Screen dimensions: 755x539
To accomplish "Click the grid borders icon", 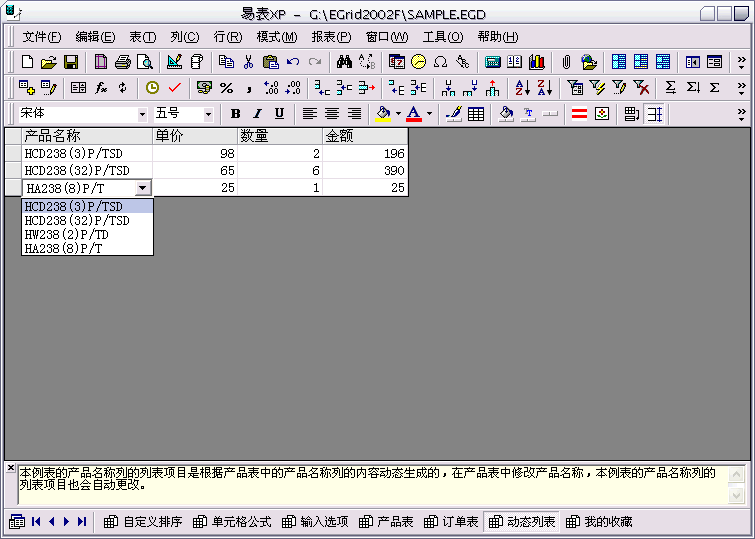I will click(476, 114).
